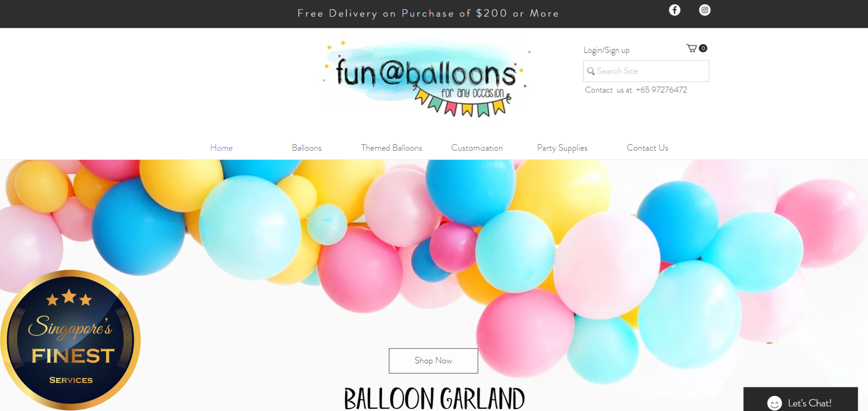The width and height of the screenshot is (868, 411).
Task: Open the shopping cart icon
Action: [692, 48]
